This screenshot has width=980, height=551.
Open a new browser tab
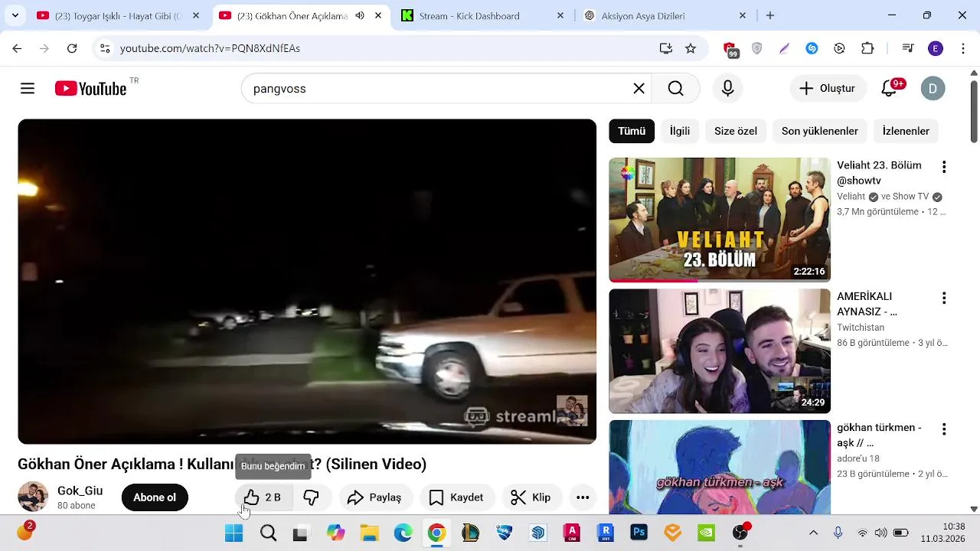click(x=770, y=15)
